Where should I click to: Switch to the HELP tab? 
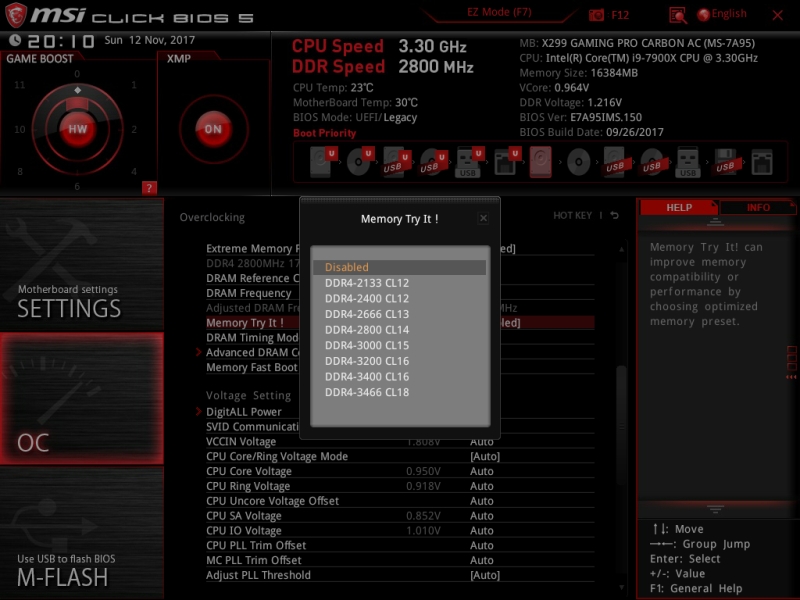(x=679, y=208)
